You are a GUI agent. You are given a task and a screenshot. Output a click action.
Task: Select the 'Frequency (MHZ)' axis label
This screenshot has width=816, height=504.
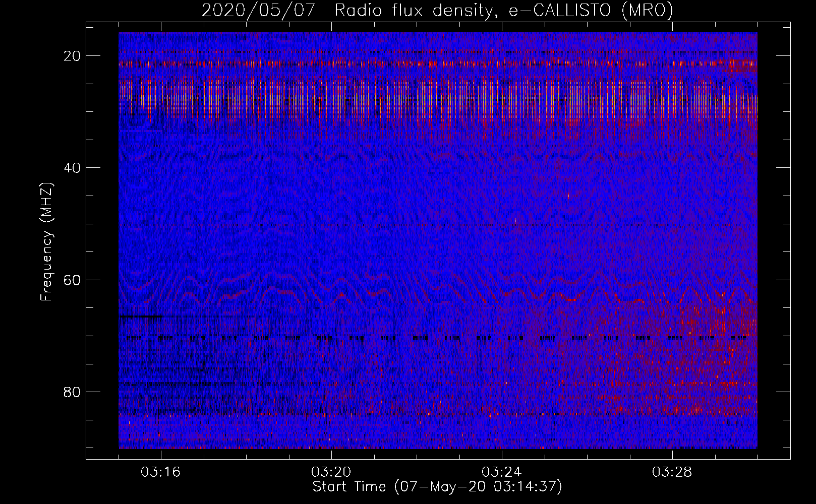46,242
